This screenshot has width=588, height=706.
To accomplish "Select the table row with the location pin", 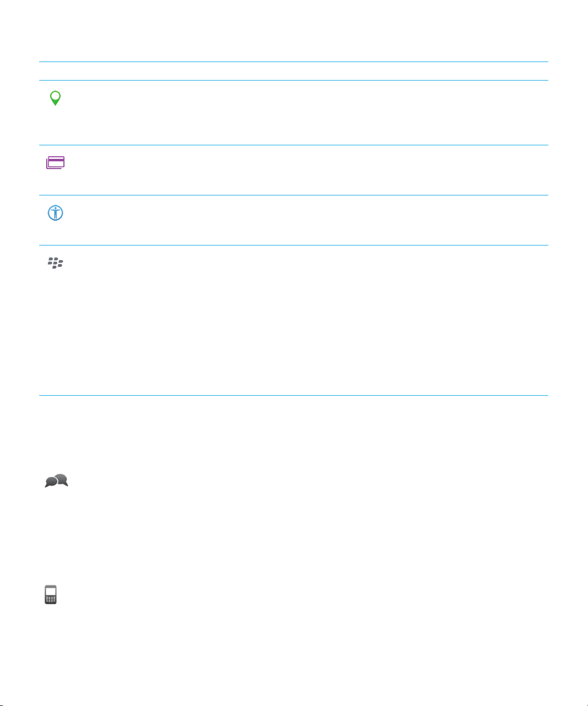I will tap(294, 113).
